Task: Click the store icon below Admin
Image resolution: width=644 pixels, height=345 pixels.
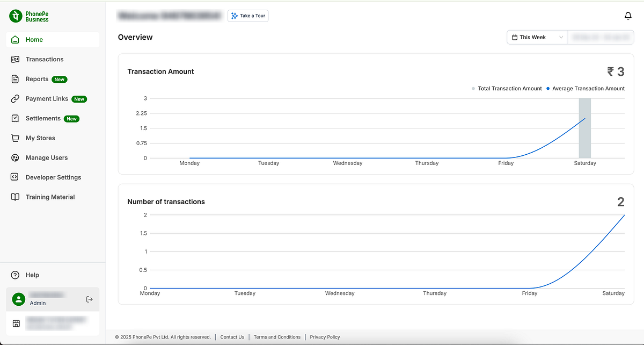Action: [x=17, y=324]
